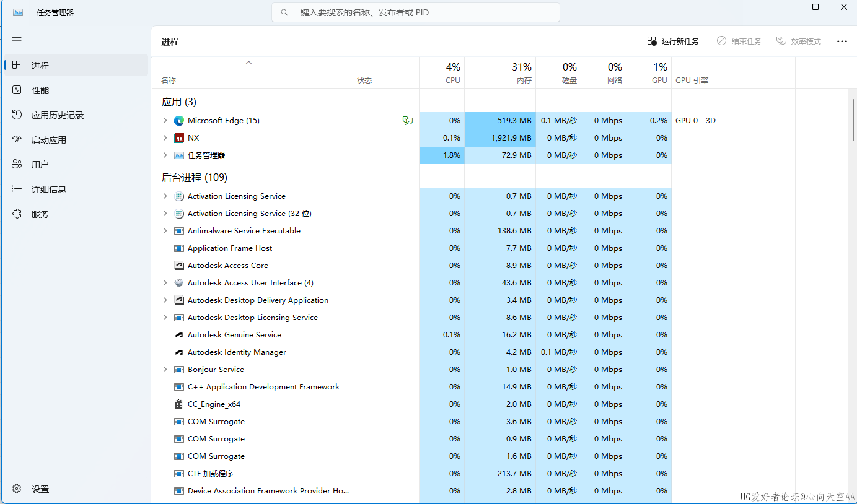Open the 服务 page
857x504 pixels.
(x=76, y=214)
